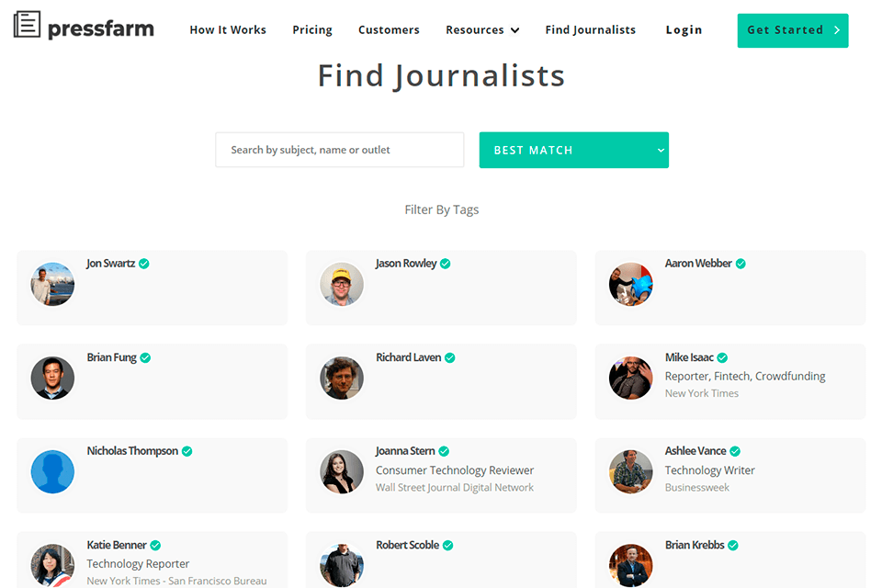Image resolution: width=882 pixels, height=588 pixels.
Task: Open Richard Laven's profile picture
Action: (342, 378)
